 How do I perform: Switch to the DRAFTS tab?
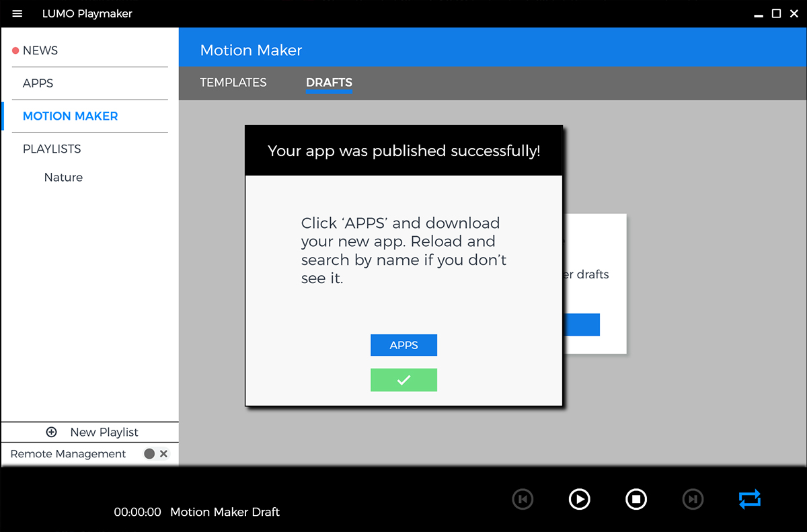(329, 83)
